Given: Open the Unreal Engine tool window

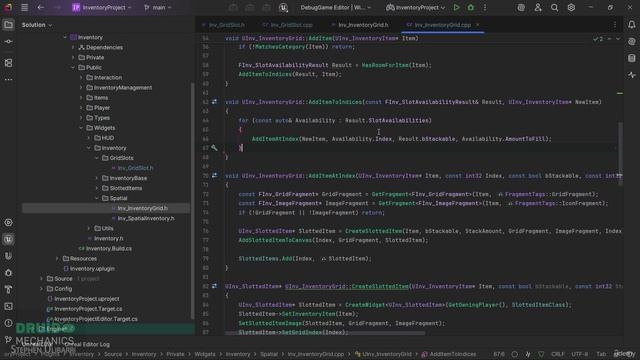Looking at the screenshot, I should (x=8, y=239).
